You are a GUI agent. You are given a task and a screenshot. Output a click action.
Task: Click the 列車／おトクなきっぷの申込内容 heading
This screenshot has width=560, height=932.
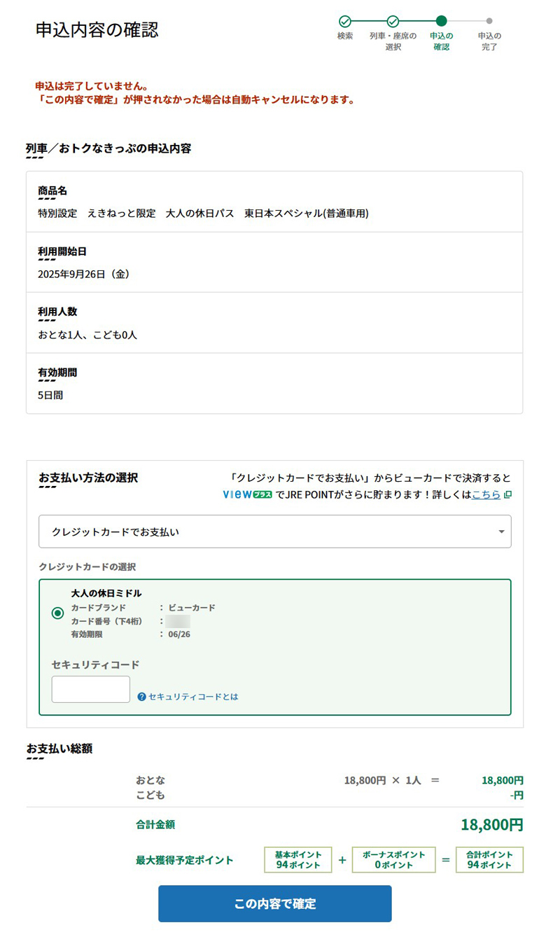[108, 148]
